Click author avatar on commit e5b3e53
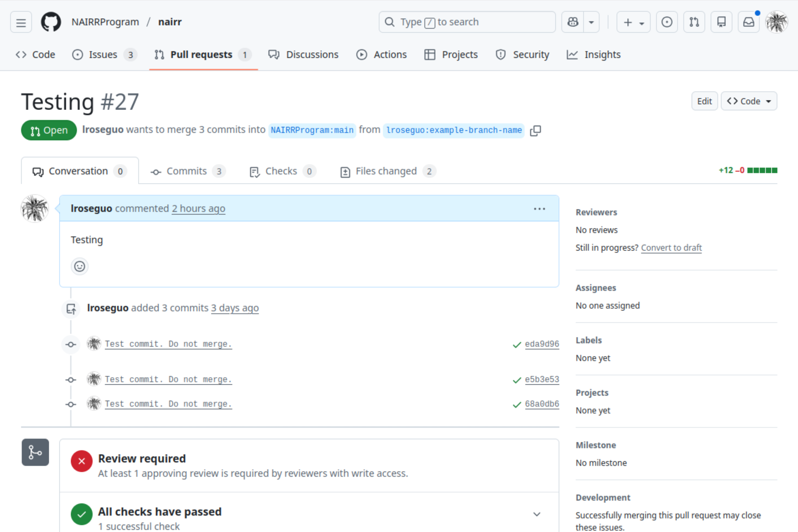 pos(94,379)
